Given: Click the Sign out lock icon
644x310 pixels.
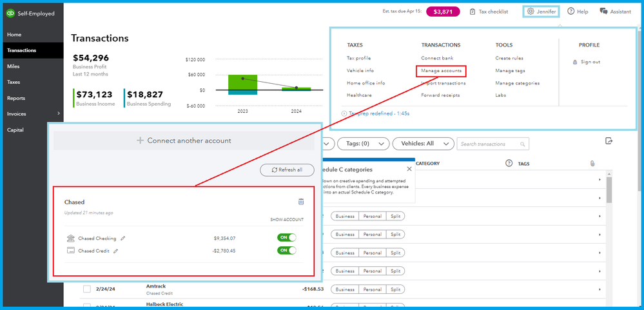Looking at the screenshot, I should tap(575, 62).
